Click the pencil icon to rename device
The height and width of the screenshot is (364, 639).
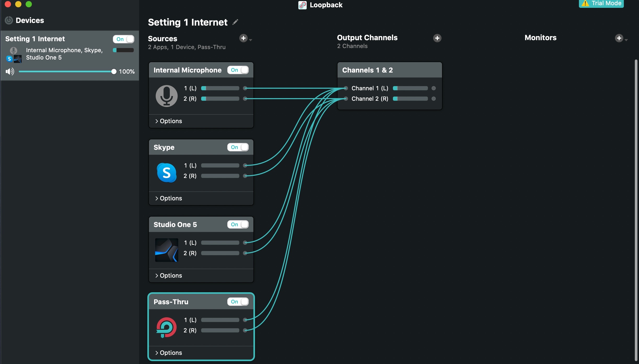point(235,22)
